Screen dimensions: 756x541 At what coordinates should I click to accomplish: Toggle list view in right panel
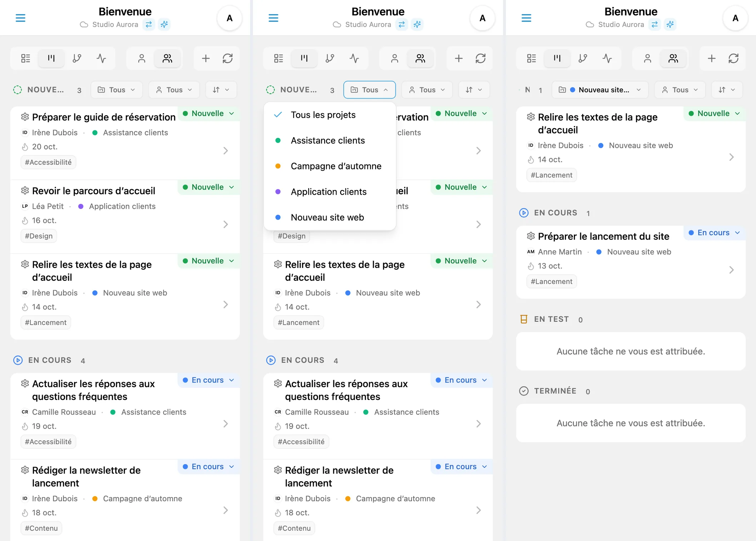(x=532, y=58)
